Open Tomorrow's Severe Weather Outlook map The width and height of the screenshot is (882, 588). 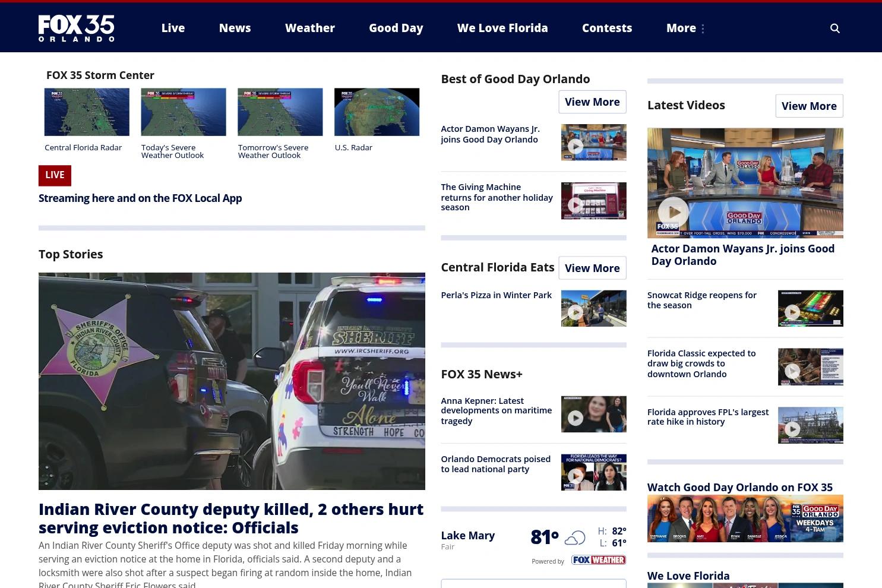(280, 112)
